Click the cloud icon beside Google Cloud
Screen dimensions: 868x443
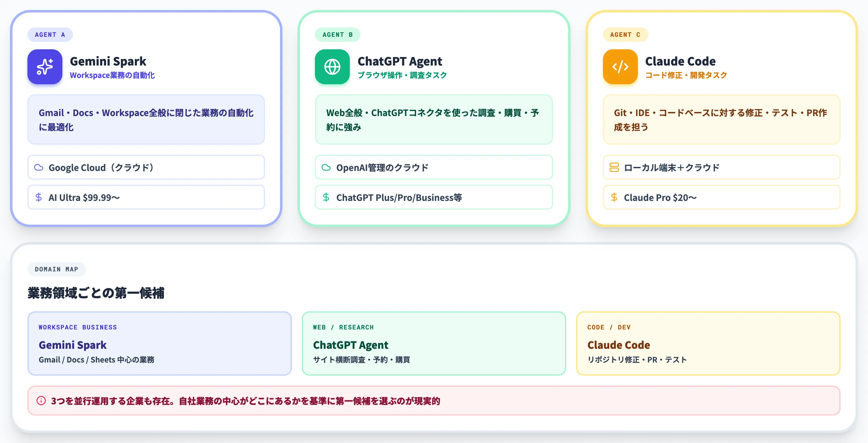point(39,168)
